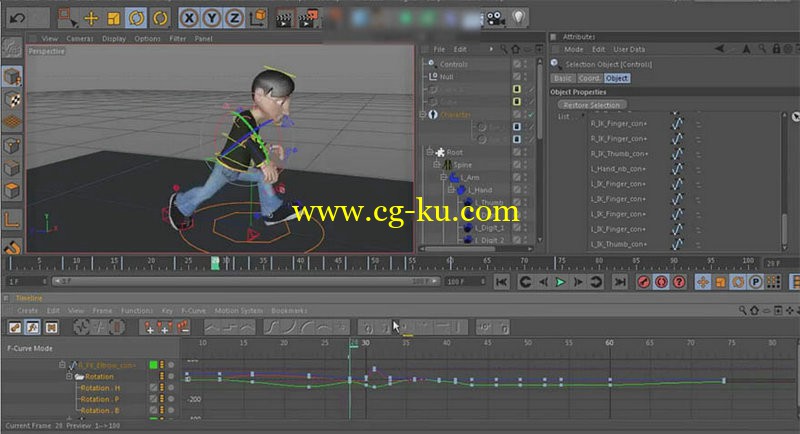Click the Restore Selection button
This screenshot has height=434, width=800.
[592, 105]
